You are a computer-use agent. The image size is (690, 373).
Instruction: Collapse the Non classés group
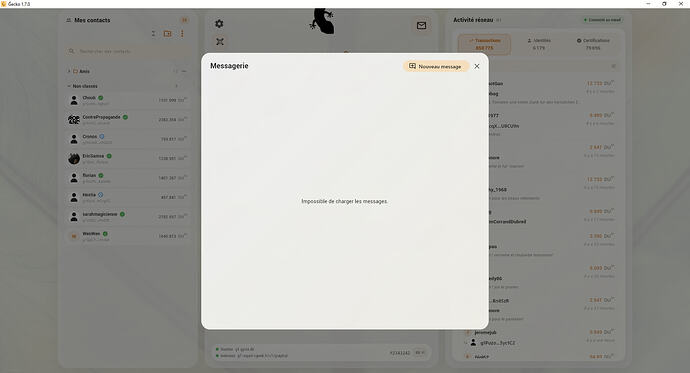point(69,86)
